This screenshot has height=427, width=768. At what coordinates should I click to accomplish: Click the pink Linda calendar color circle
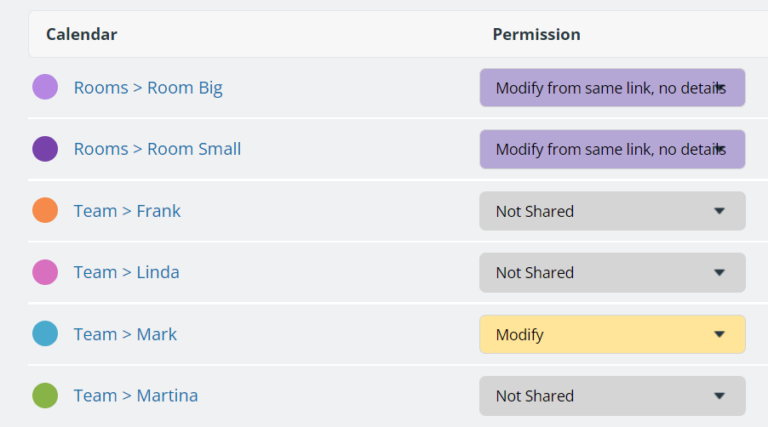[45, 272]
